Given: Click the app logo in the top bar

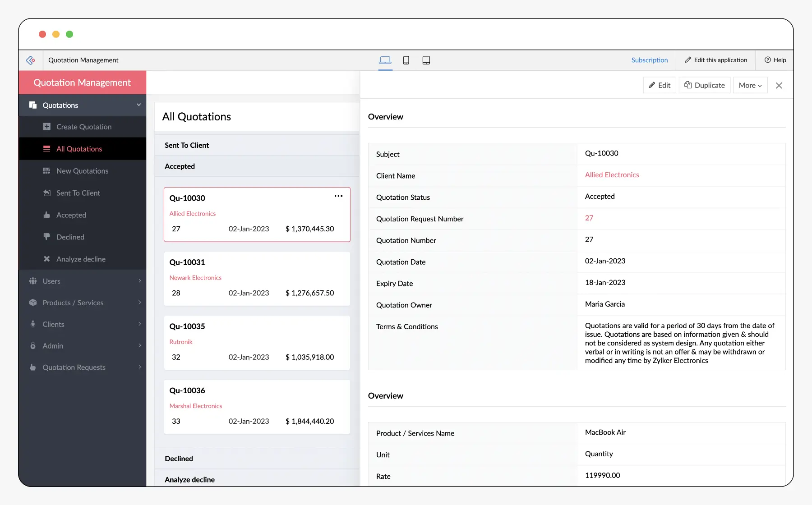Looking at the screenshot, I should [x=30, y=60].
